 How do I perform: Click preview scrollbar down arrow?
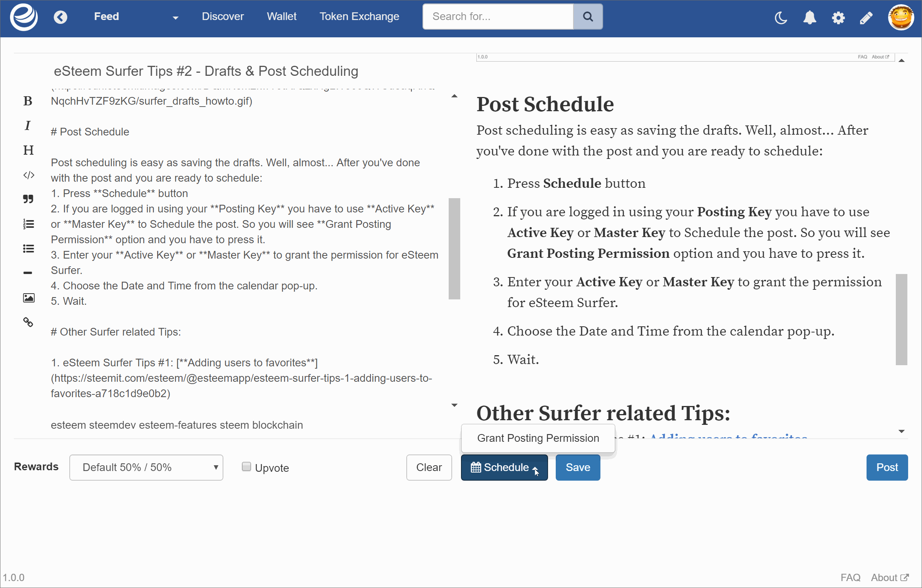pyautogui.click(x=902, y=431)
